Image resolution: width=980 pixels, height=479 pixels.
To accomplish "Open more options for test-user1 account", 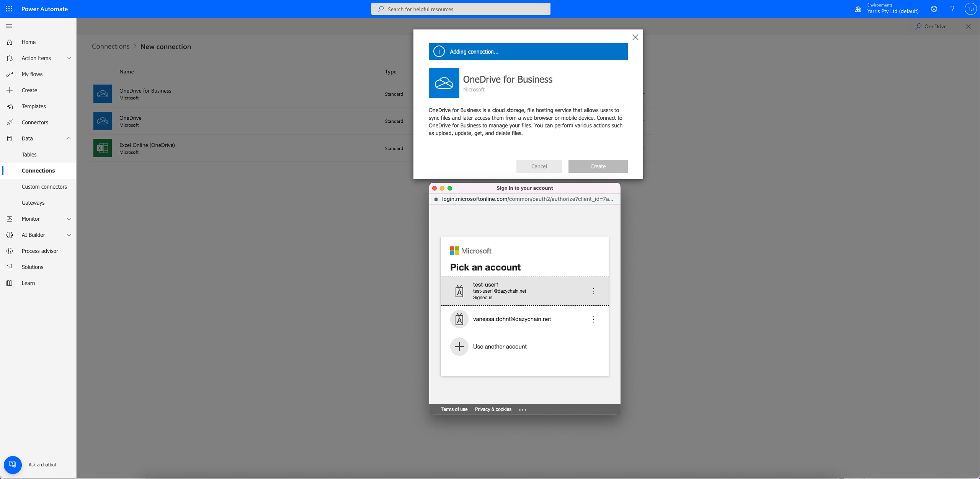I will point(593,291).
